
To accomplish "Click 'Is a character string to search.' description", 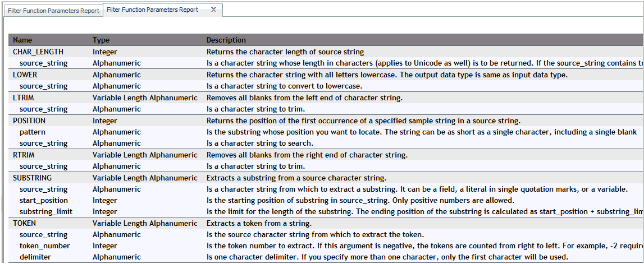I will point(259,143).
